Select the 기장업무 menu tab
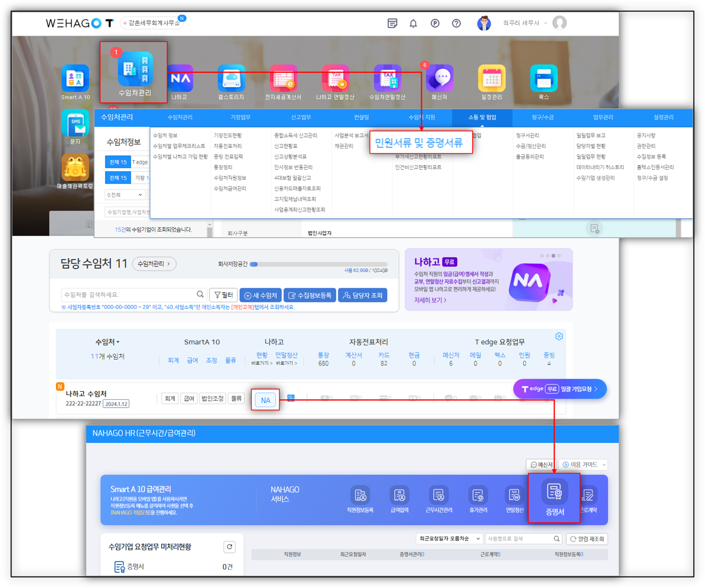The height and width of the screenshot is (588, 705). [x=240, y=117]
